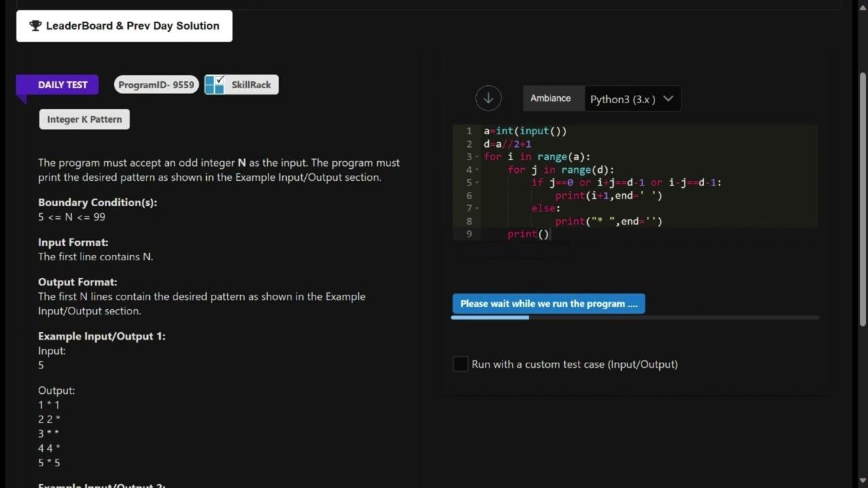
Task: Open the Python3 (3.x) language dropdown
Action: [x=632, y=99]
